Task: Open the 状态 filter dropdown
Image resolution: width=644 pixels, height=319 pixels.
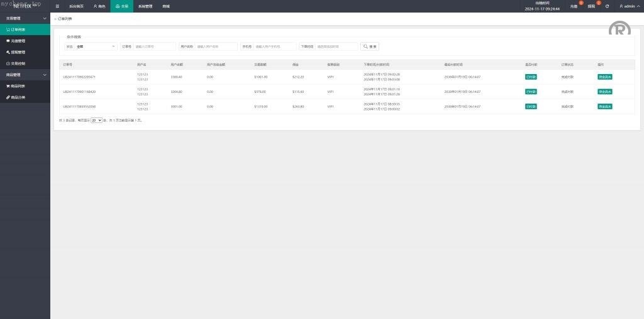Action: (x=96, y=46)
